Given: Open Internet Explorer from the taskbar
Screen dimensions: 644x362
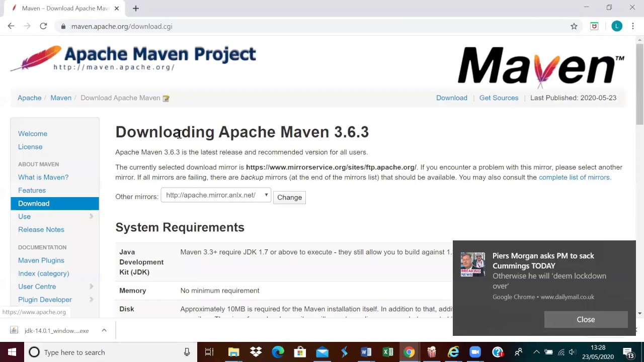Looking at the screenshot, I should pos(454,352).
